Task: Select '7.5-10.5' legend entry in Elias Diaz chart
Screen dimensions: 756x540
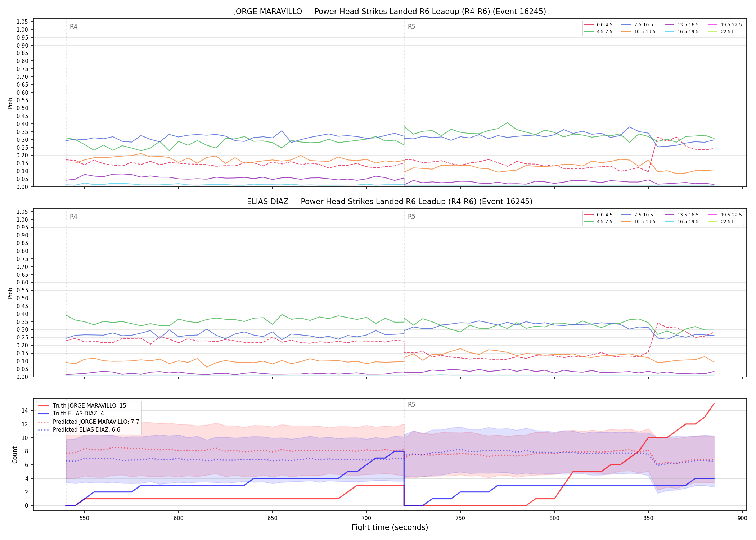Action: point(637,215)
